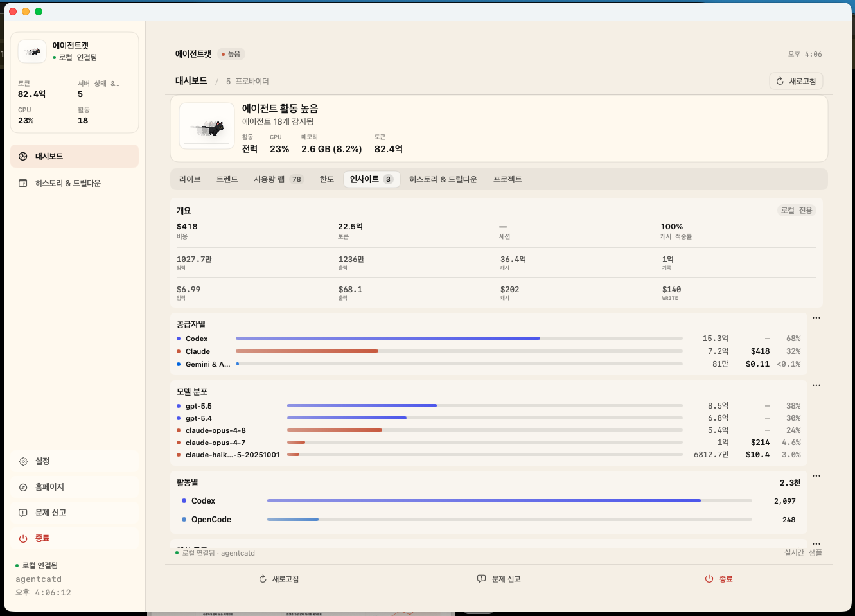Click the gpt-5.5 model distribution bar
Screen dimensions: 855x616
pos(484,405)
